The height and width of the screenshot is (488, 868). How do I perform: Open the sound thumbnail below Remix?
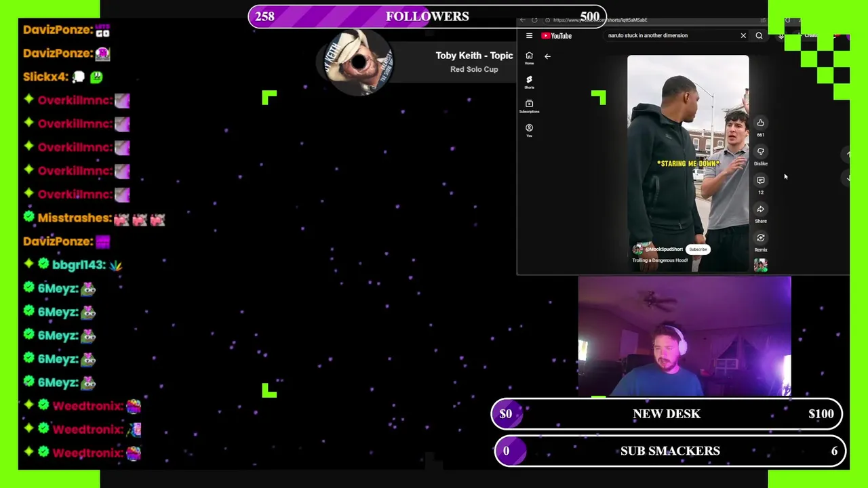click(x=760, y=265)
